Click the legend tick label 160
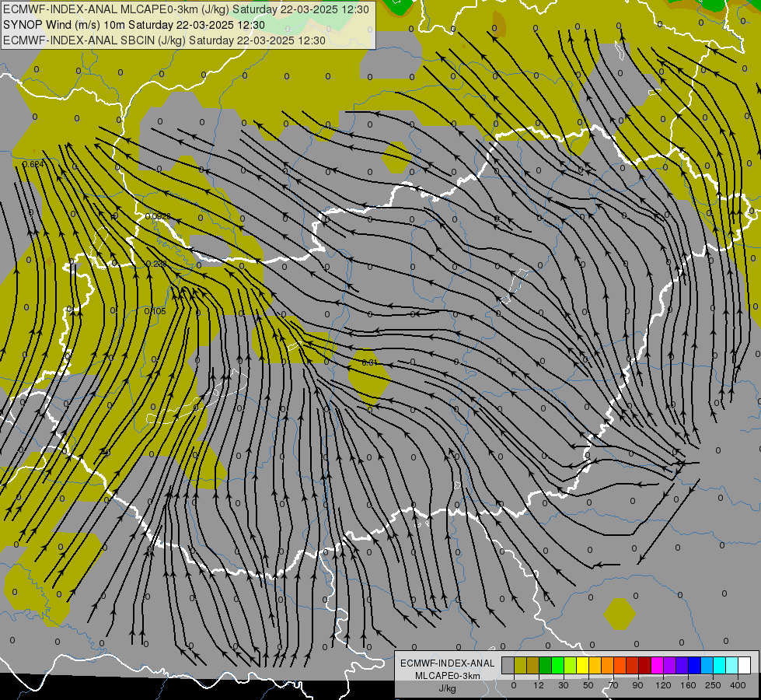This screenshot has width=761, height=700. 688,685
